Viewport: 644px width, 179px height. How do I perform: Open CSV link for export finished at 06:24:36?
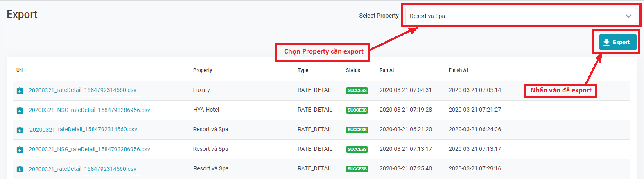click(83, 130)
